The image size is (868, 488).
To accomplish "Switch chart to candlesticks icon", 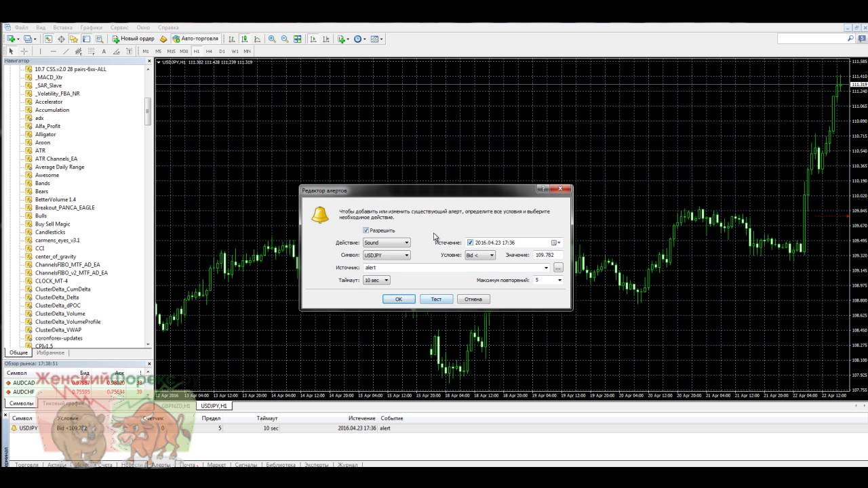I will [244, 39].
